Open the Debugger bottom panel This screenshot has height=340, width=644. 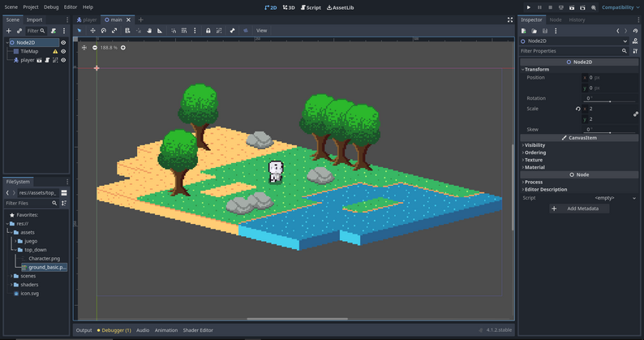tap(114, 330)
